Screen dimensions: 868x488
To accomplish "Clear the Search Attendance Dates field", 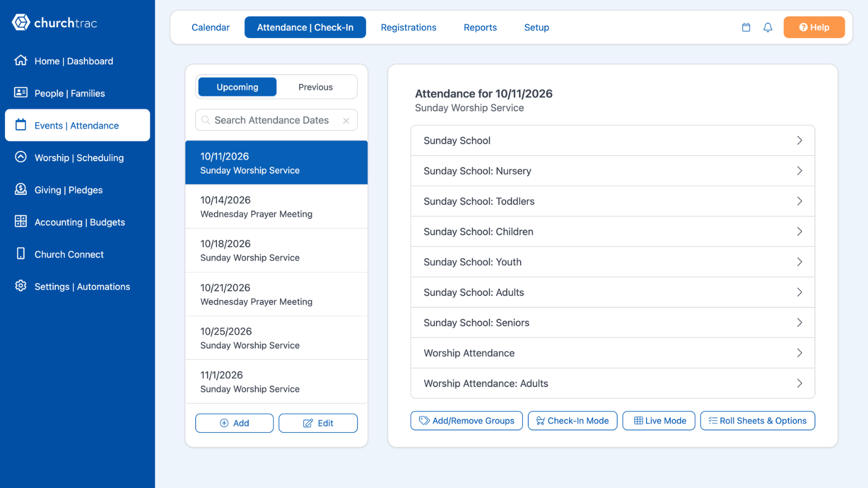I will pyautogui.click(x=346, y=120).
